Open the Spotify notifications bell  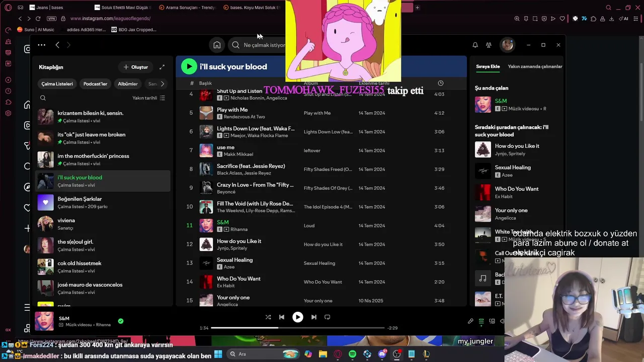click(x=475, y=45)
